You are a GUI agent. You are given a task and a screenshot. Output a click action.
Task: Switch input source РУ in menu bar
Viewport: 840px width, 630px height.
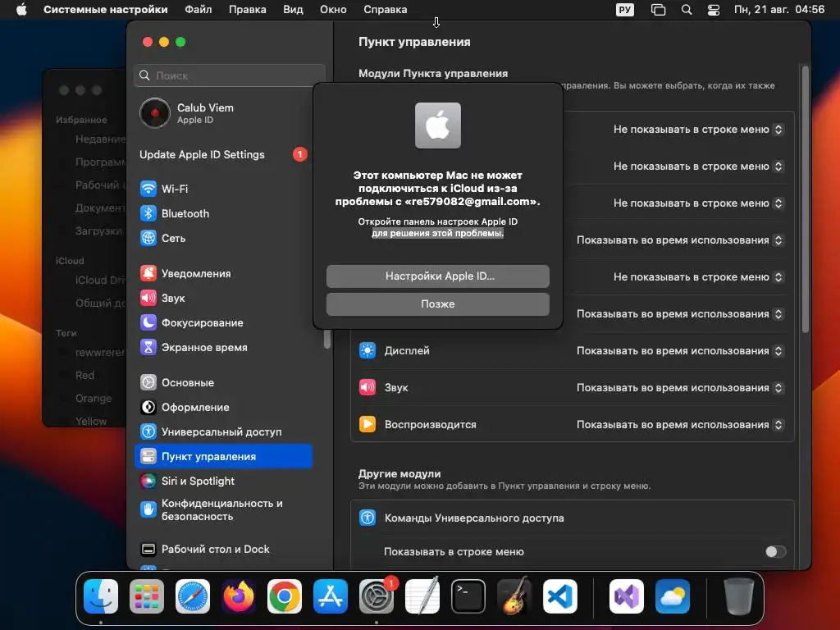[x=624, y=10]
